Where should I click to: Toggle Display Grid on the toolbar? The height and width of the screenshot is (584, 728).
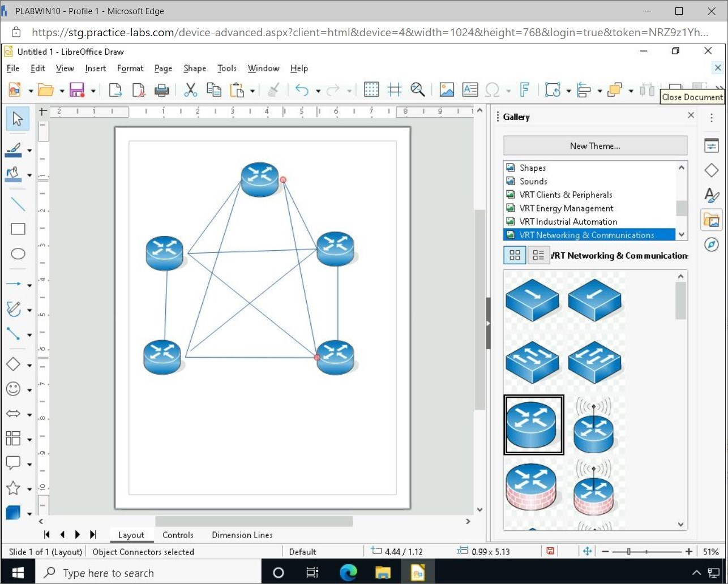[371, 89]
